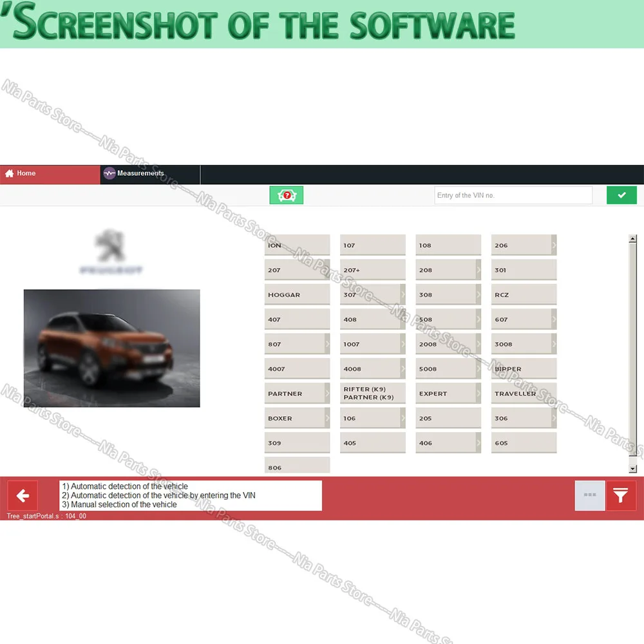The image size is (644, 644).
Task: Select model 605
Action: [524, 442]
